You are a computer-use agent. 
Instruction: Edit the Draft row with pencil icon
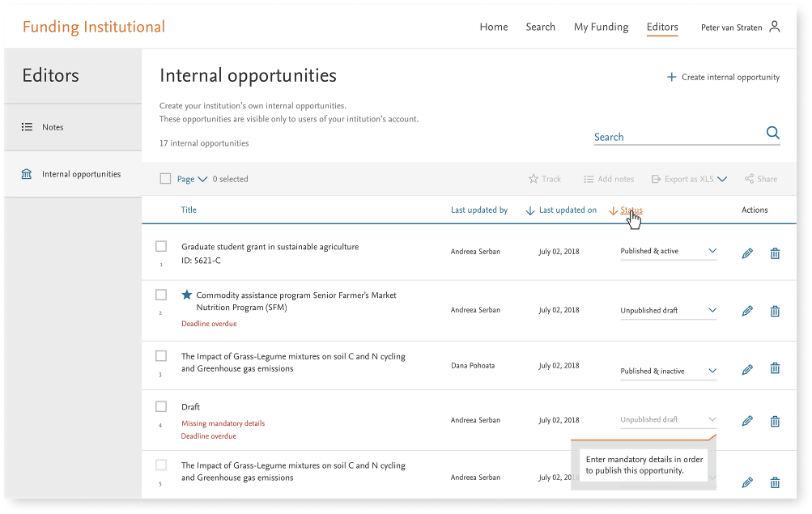pos(747,421)
